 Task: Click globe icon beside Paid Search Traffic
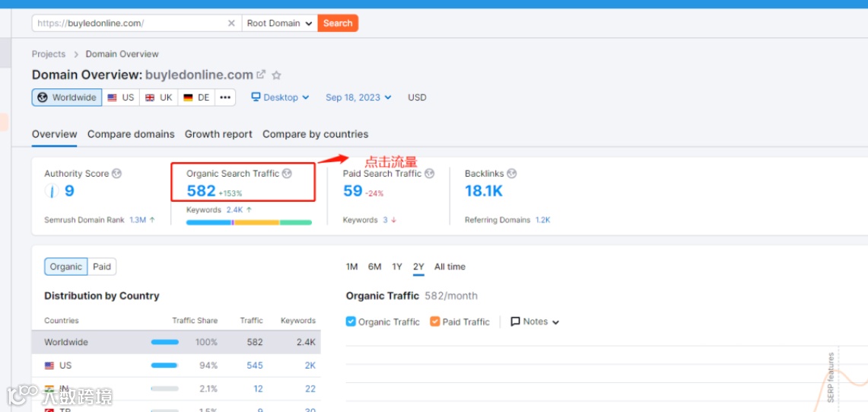[x=430, y=174]
